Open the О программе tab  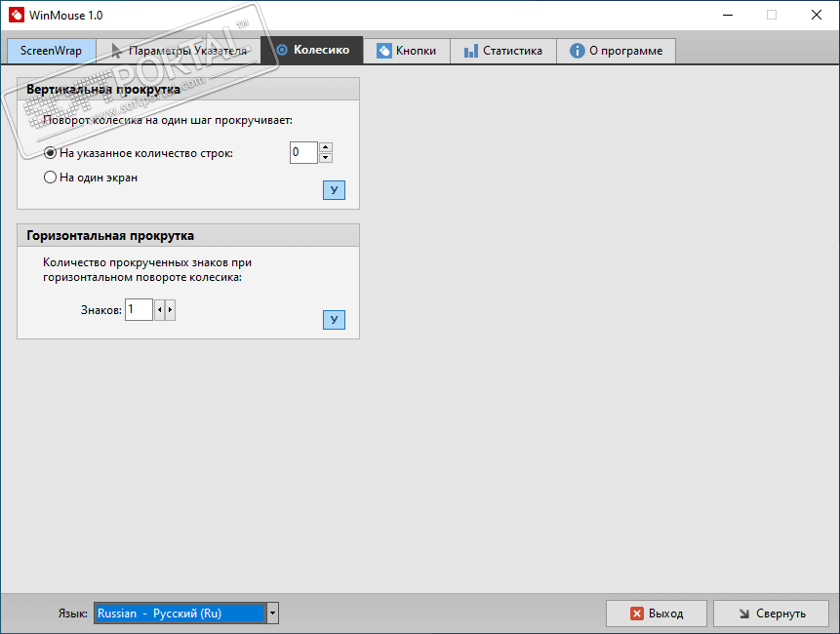(x=616, y=51)
